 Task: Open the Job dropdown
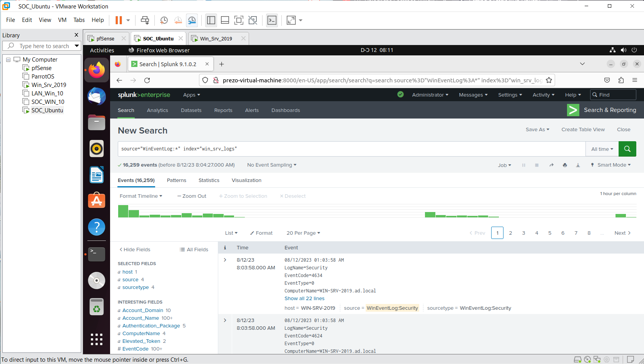[504, 165]
